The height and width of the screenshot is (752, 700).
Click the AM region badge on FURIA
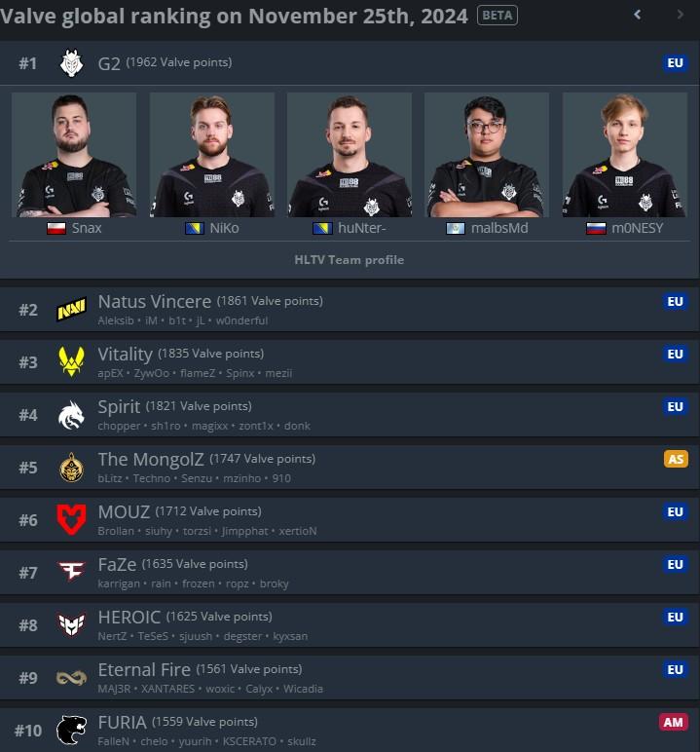(673, 722)
